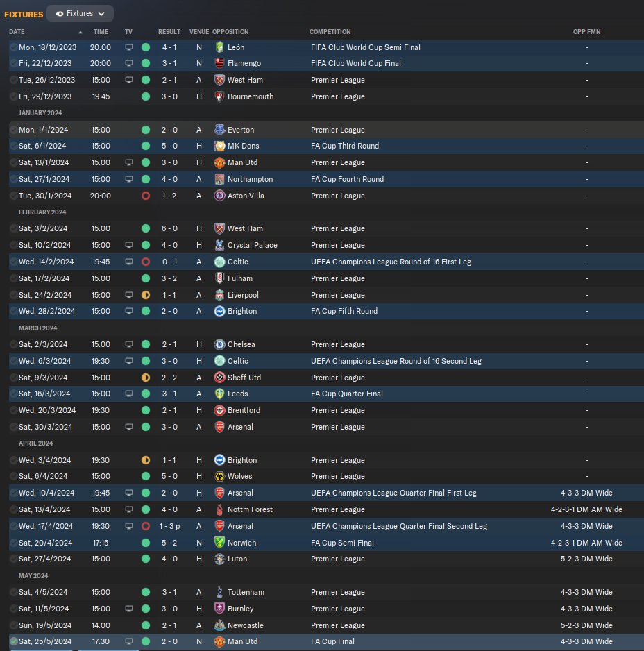The height and width of the screenshot is (651, 644).
Task: Toggle the checkmark on Fri, 22/12/2023 fixture
Action: [x=14, y=63]
